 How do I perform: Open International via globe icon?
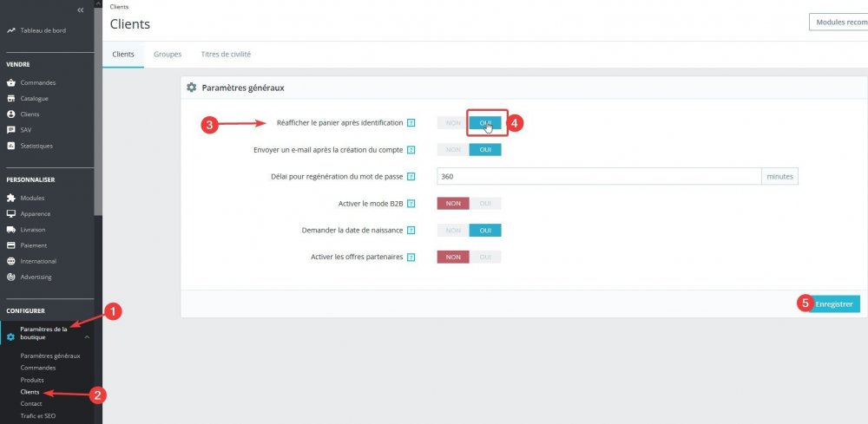coord(10,261)
